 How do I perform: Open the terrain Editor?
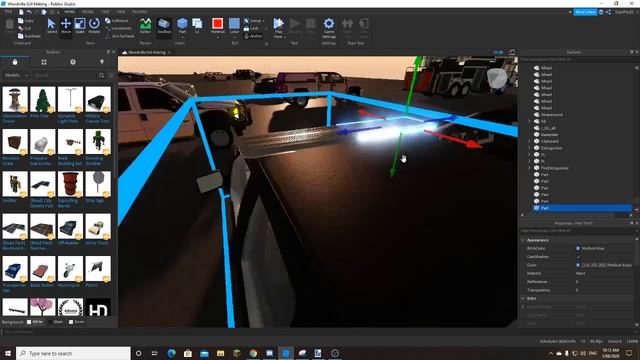(x=145, y=25)
